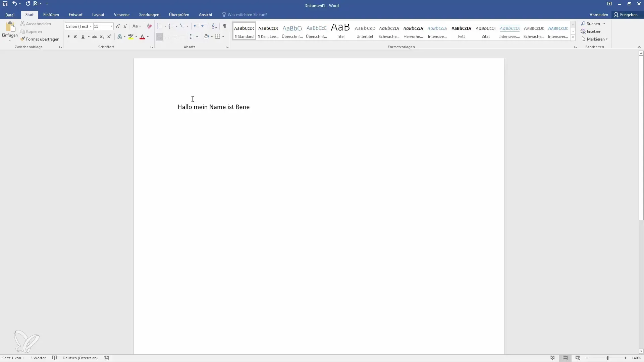Click the borders icon
The width and height of the screenshot is (644, 362).
[x=217, y=37]
